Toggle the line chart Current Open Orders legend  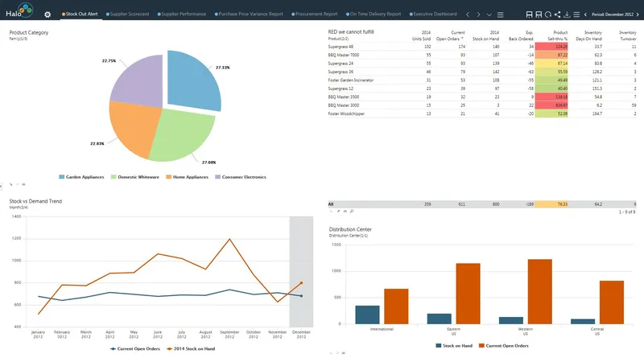click(135, 349)
